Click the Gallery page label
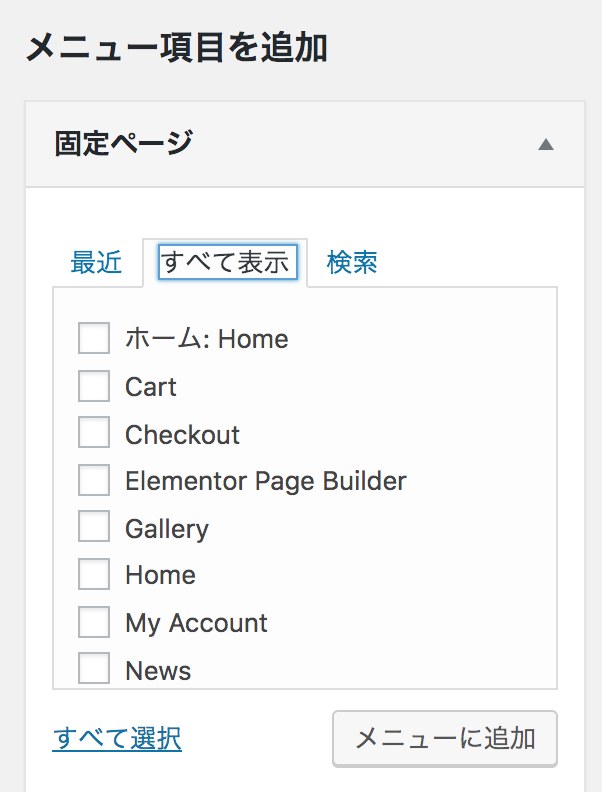Screen dimensions: 602x792 coord(166,528)
